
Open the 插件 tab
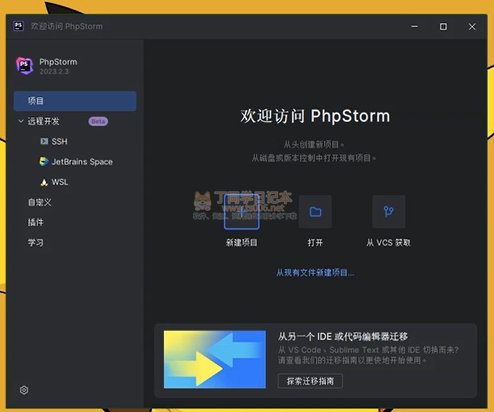36,222
